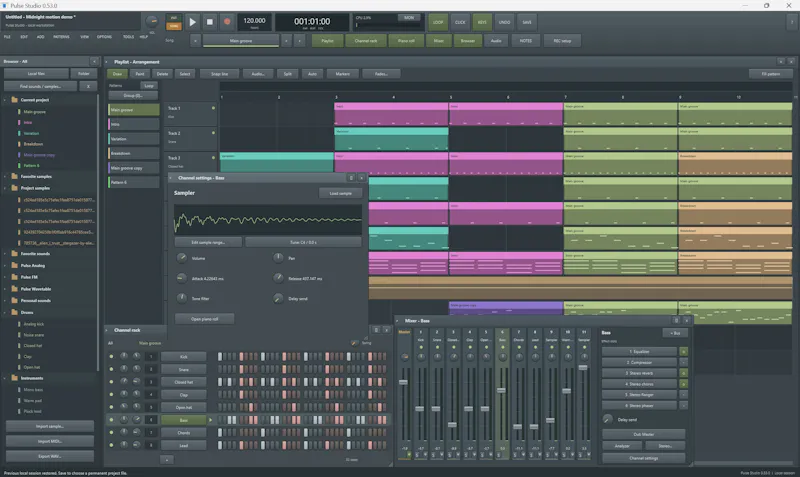Open the PATTERNS menu

coord(61,37)
